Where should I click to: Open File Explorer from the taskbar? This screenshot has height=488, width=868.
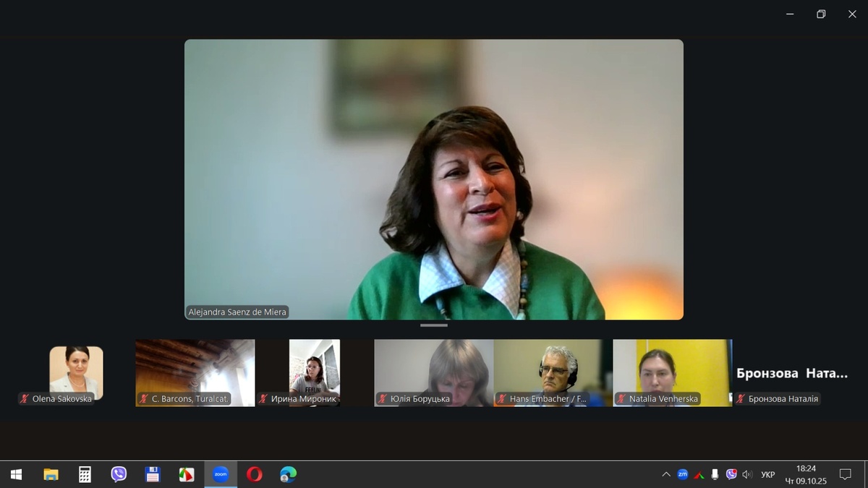(x=51, y=474)
